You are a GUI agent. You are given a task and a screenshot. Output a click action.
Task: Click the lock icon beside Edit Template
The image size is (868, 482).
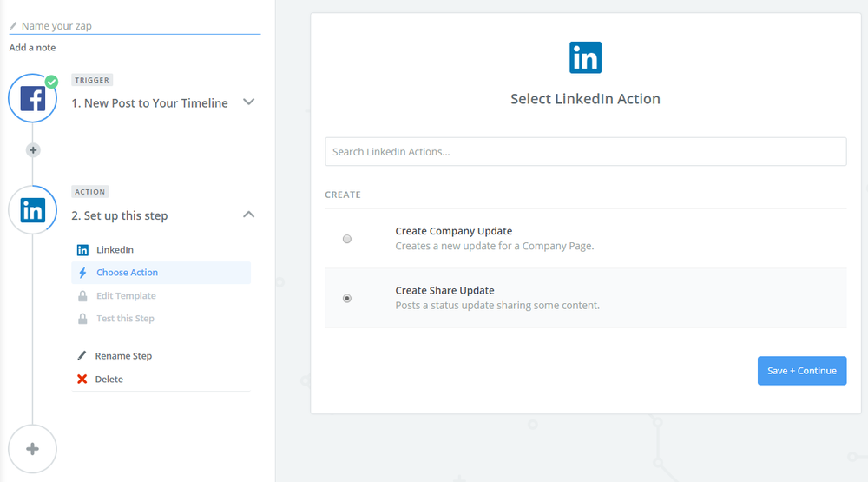pos(82,296)
